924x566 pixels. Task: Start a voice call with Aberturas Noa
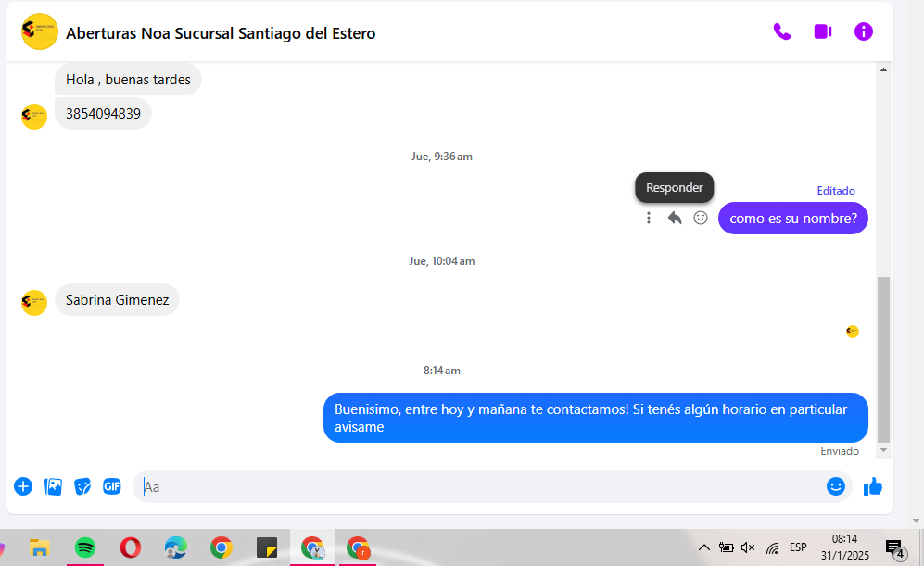click(781, 31)
